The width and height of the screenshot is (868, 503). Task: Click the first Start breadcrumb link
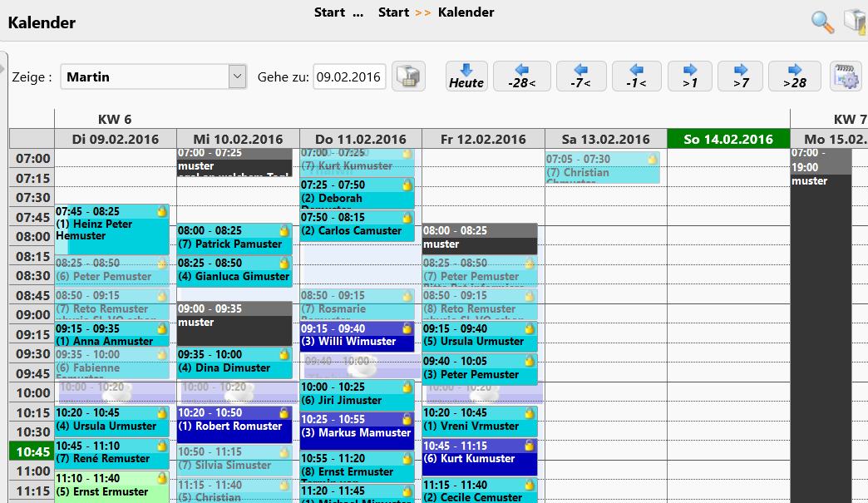(x=329, y=12)
